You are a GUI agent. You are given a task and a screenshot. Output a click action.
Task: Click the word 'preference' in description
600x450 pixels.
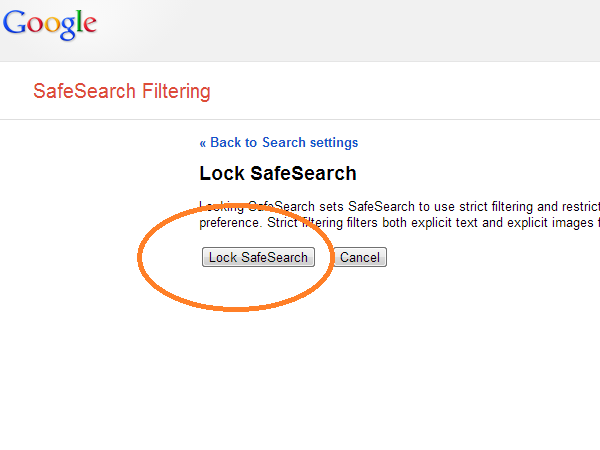(229, 223)
